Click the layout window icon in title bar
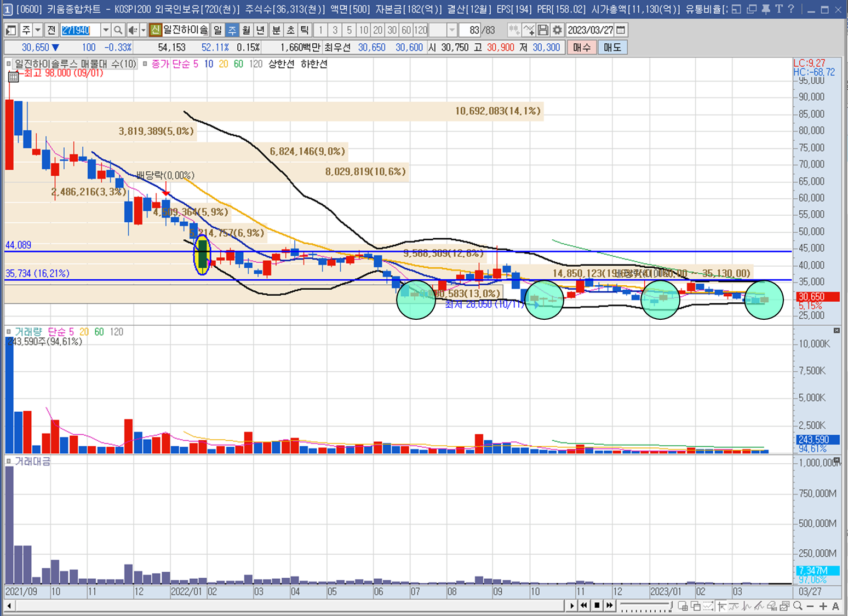Screen dimensions: 848x616 point(737,9)
